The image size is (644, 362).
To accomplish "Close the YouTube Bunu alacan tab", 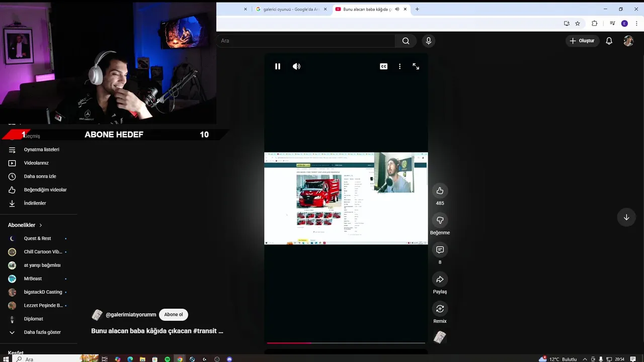I will coord(405,9).
